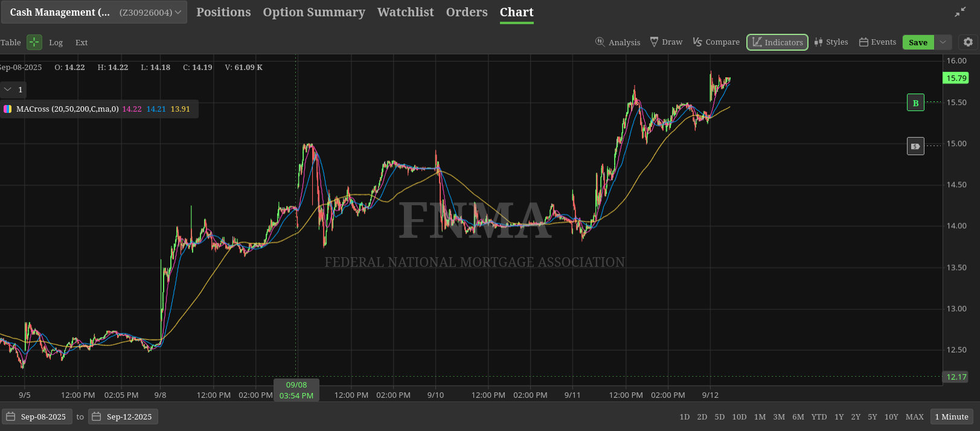Click the 16.00 price axis label
980x431 pixels.
tap(956, 60)
